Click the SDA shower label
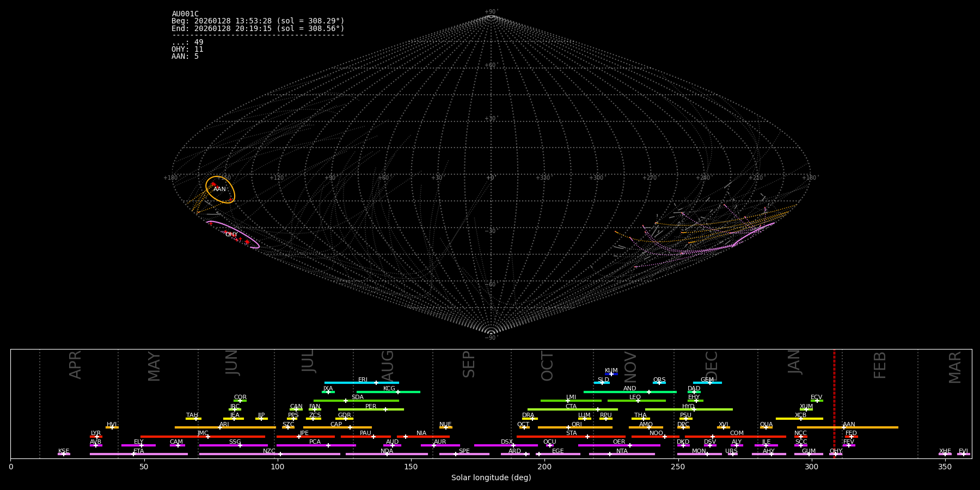 358,397
